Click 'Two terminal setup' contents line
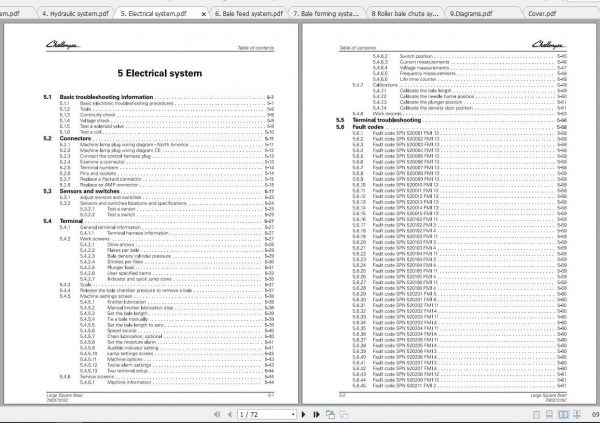 pos(177,371)
